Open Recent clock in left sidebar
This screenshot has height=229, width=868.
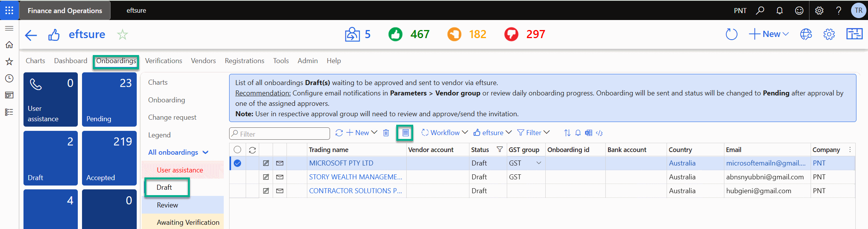coord(9,79)
